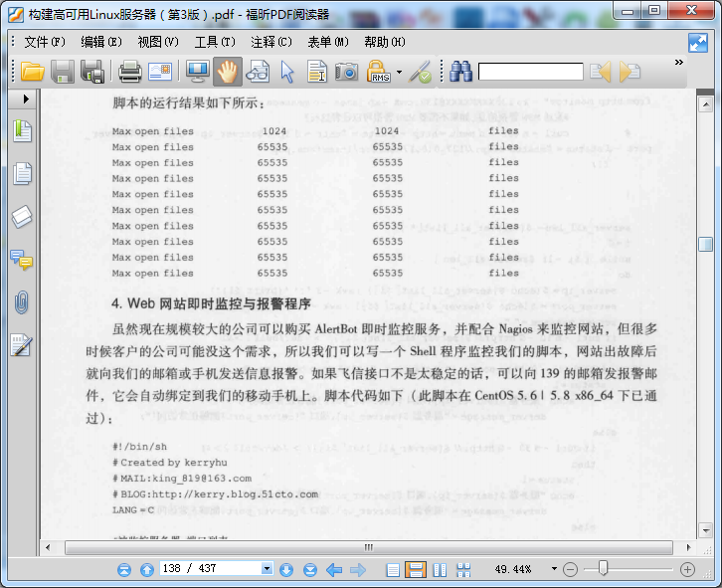Expand the toolbar overflow chevron
This screenshot has height=588, width=722.
pos(678,63)
